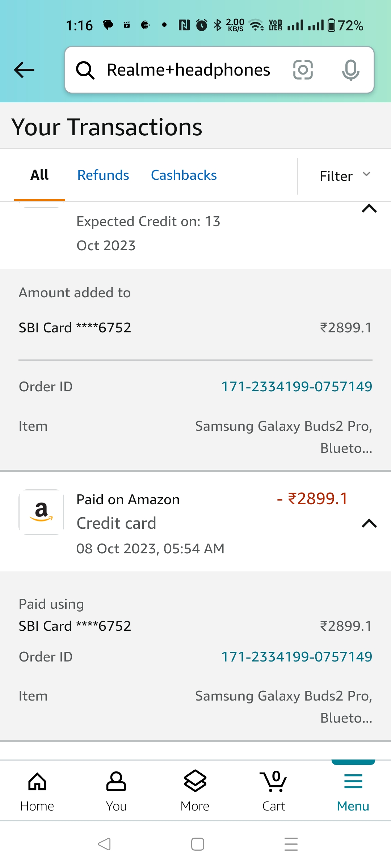Open the Cart icon
The width and height of the screenshot is (391, 868).
[274, 791]
